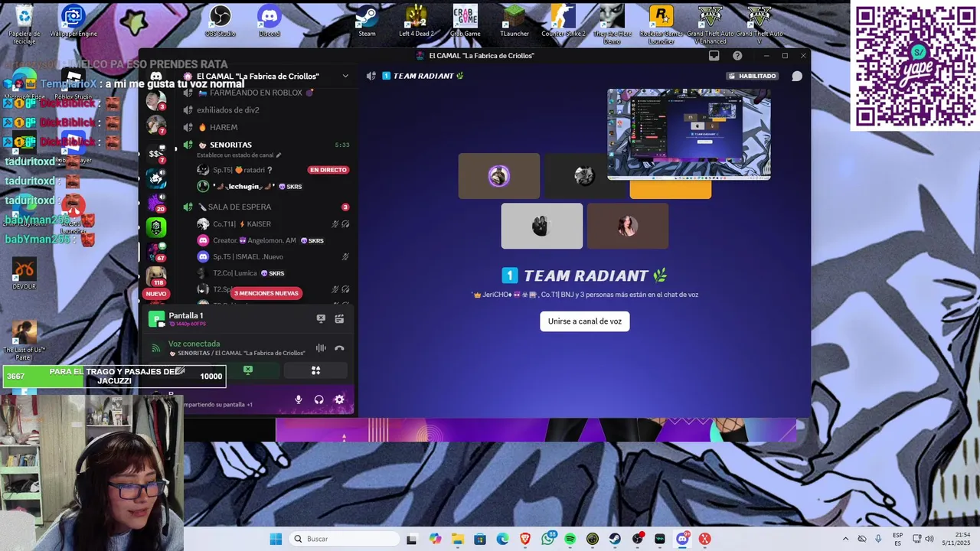Click the 3 MENCIONES NUEVAS pill
The height and width of the screenshot is (551, 980).
click(266, 293)
